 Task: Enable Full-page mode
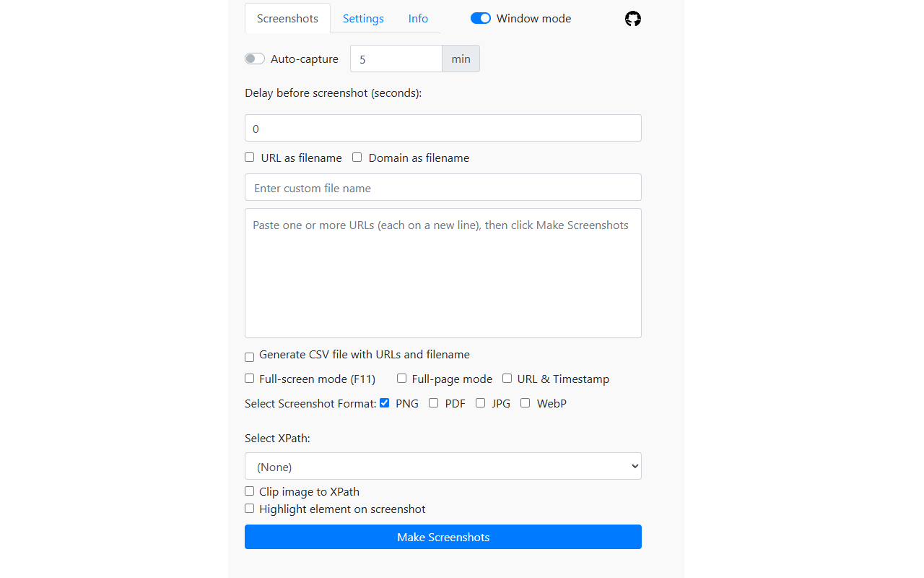coord(401,378)
